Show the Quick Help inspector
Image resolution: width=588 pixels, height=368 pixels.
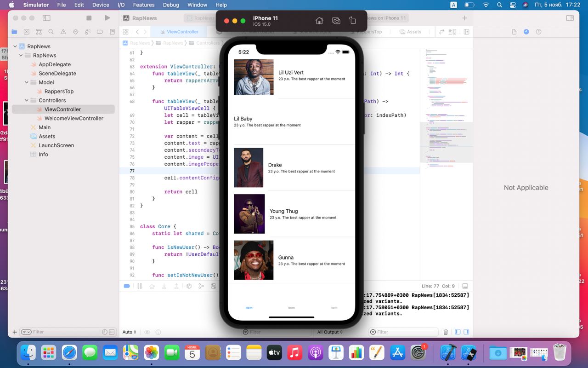[538, 32]
